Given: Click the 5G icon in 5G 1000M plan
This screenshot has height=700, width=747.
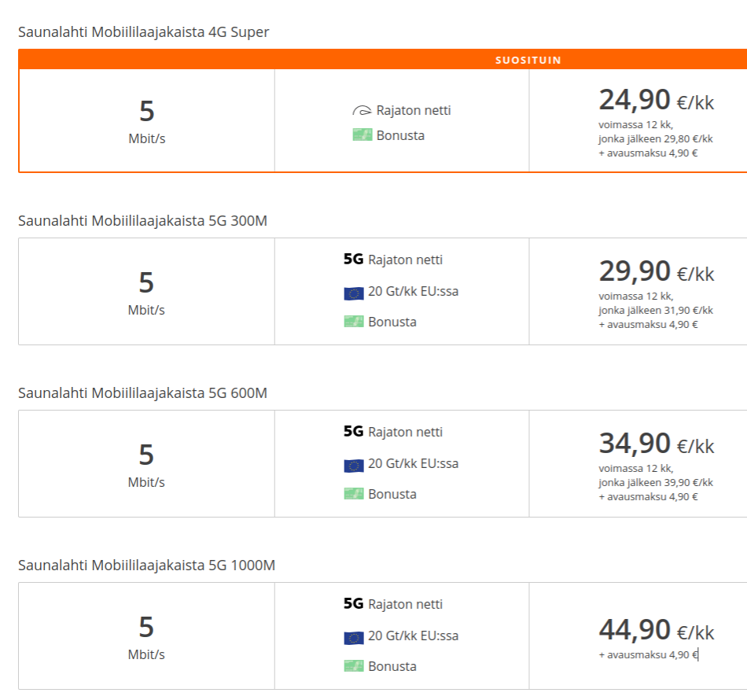Looking at the screenshot, I should 354,603.
